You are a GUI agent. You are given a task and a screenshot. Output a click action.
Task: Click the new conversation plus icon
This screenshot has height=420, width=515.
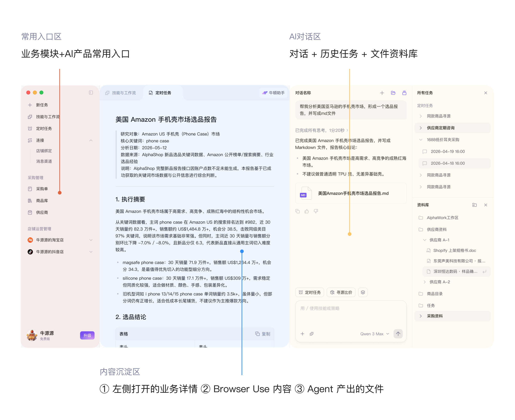(382, 93)
